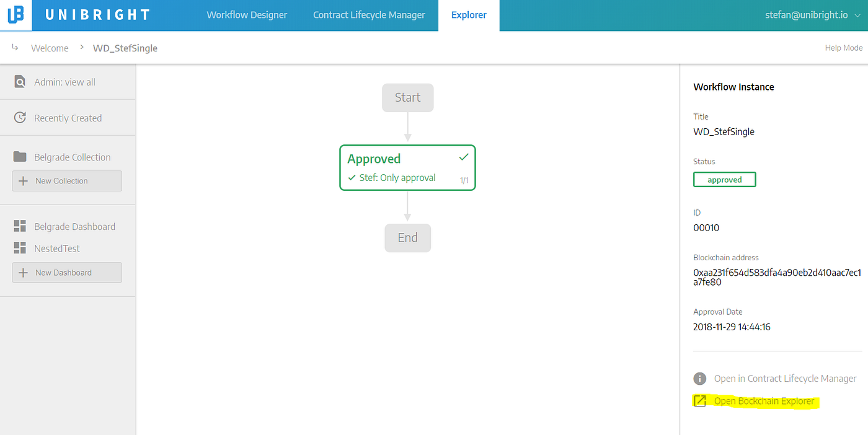The width and height of the screenshot is (868, 435).
Task: Click the New Dashboard button
Action: [67, 273]
